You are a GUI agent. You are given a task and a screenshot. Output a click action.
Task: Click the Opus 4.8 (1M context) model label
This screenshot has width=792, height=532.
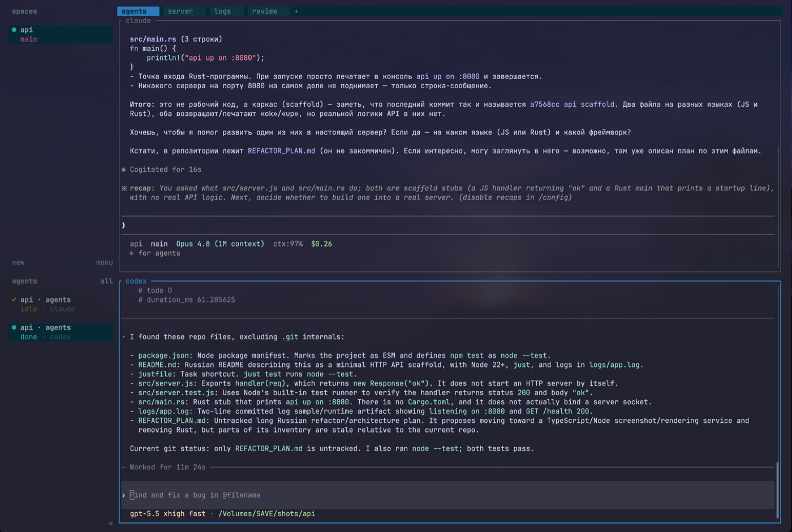(220, 244)
